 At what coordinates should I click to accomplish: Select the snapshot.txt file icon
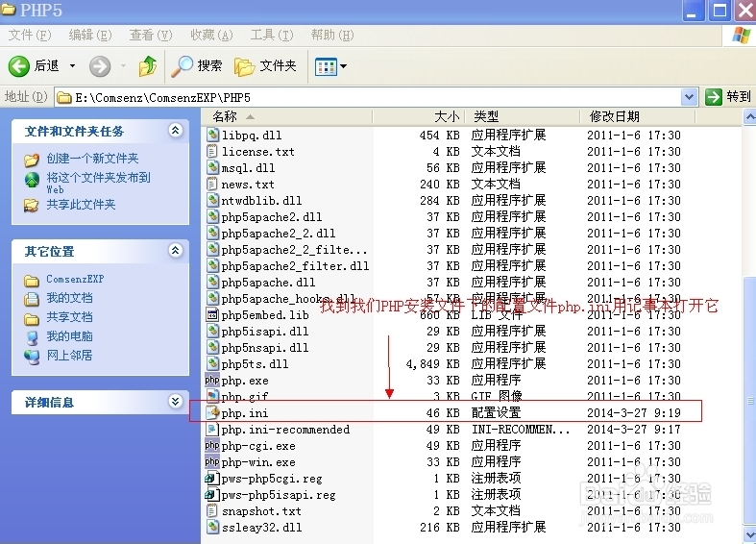point(212,510)
